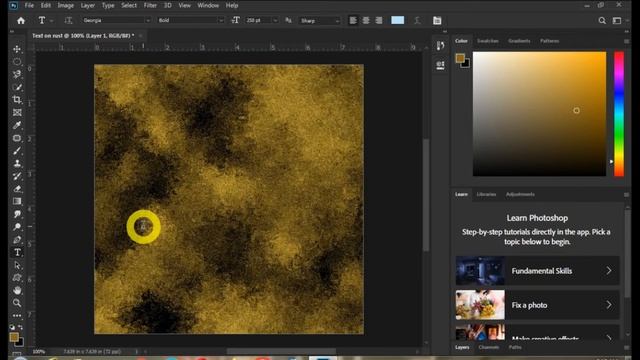Open the Window menu
This screenshot has width=640, height=360.
[x=208, y=5]
